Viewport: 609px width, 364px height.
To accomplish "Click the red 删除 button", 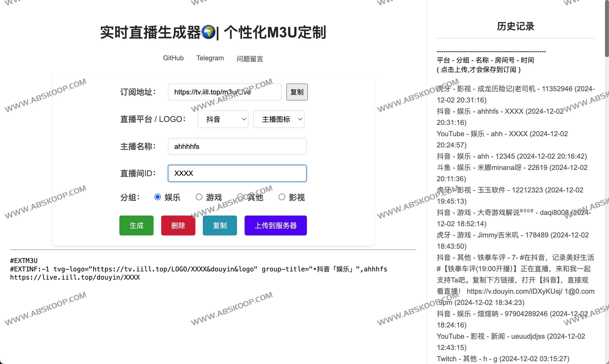I will (178, 225).
